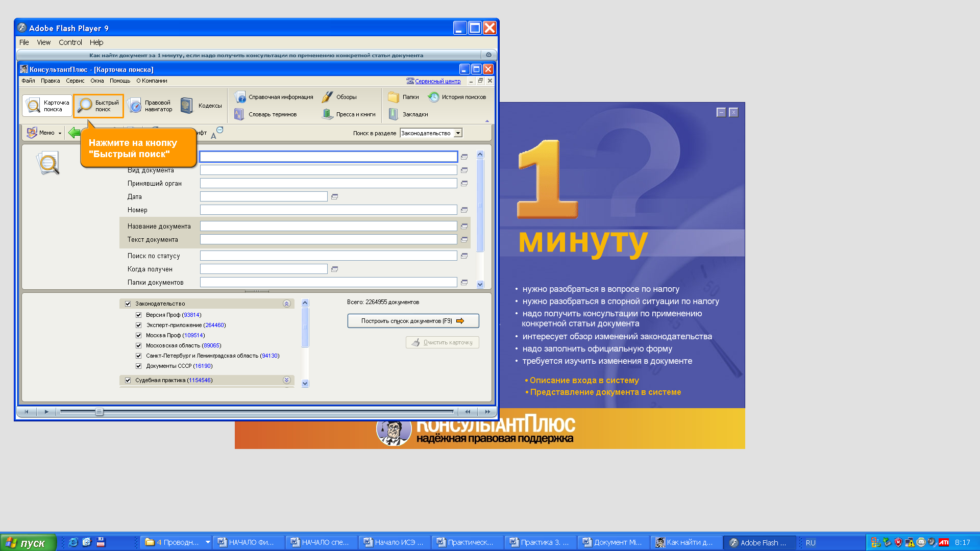Click fast-forward button in Flash controls
980x551 pixels.
tap(487, 412)
